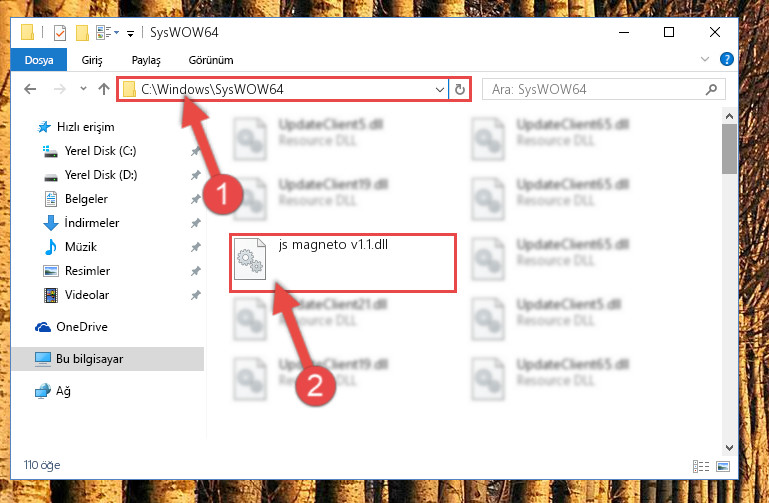Open the Dosya file menu
Screen dimensions: 769x503
pos(39,60)
